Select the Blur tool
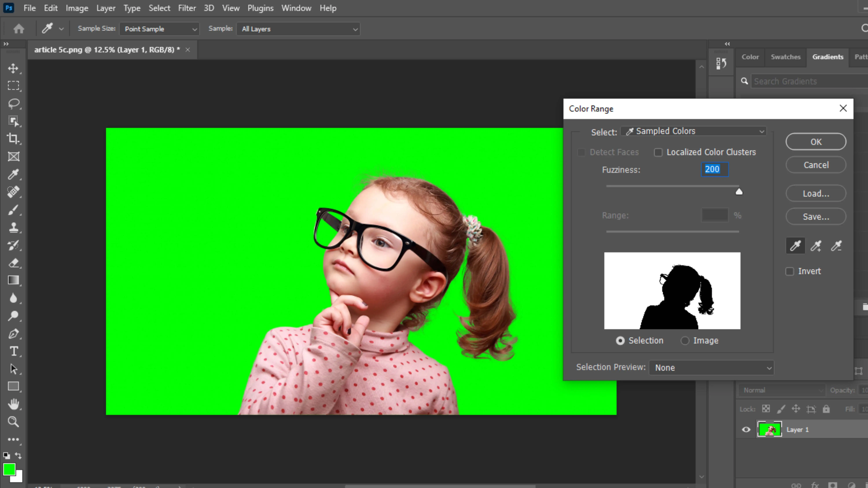Viewport: 868px width, 488px height. click(x=13, y=298)
